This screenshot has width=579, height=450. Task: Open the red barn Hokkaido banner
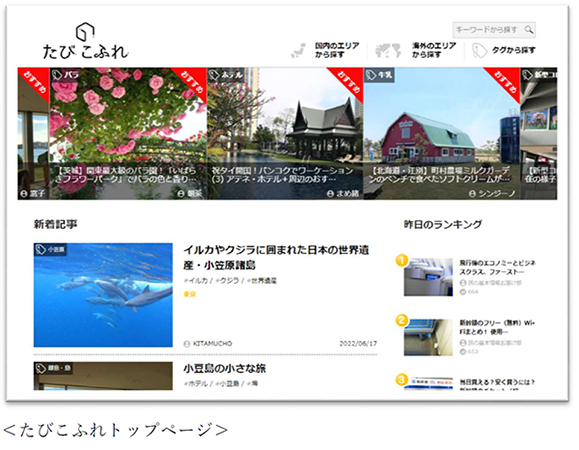pos(442,133)
